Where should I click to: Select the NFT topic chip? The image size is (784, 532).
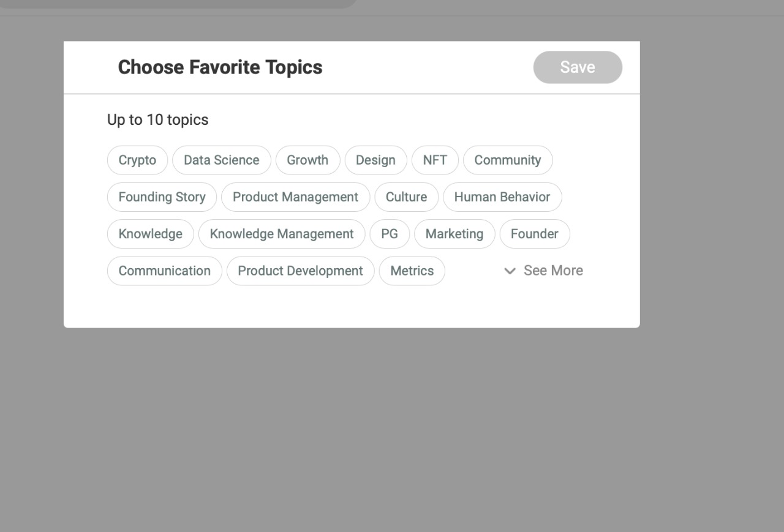[x=435, y=160]
